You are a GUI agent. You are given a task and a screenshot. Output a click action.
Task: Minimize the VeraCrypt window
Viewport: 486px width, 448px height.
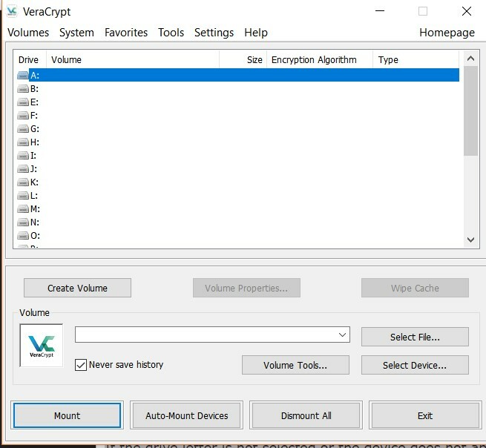click(380, 11)
